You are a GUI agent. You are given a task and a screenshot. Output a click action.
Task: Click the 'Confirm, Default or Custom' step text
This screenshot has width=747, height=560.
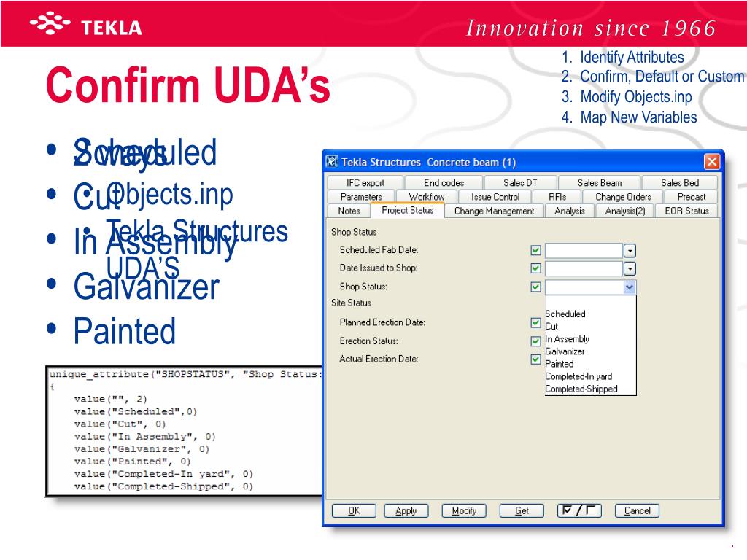tap(662, 77)
